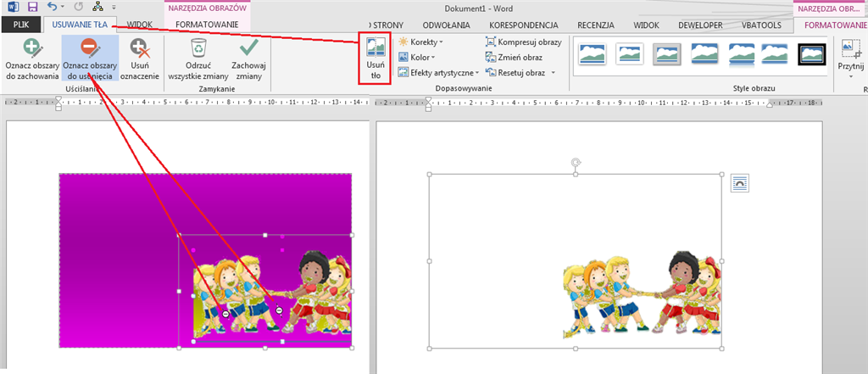Open the WIDOK tab beside USUWANIE TŁA
868x374 pixels.
pos(140,25)
